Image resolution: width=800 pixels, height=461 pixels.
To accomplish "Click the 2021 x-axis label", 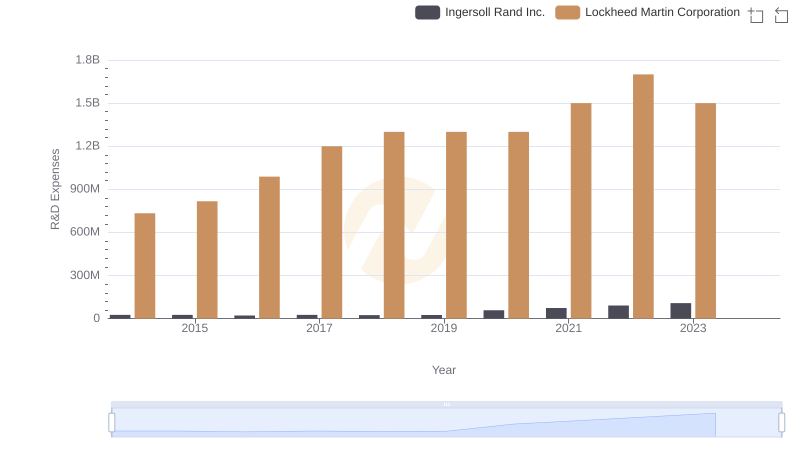I will tap(568, 328).
